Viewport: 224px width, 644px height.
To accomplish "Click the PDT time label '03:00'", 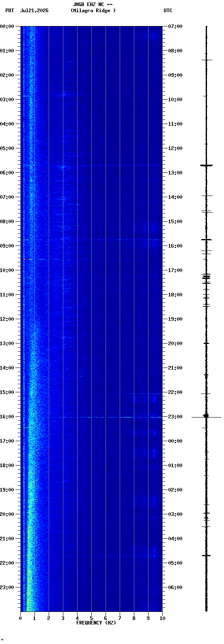I will pos(7,100).
